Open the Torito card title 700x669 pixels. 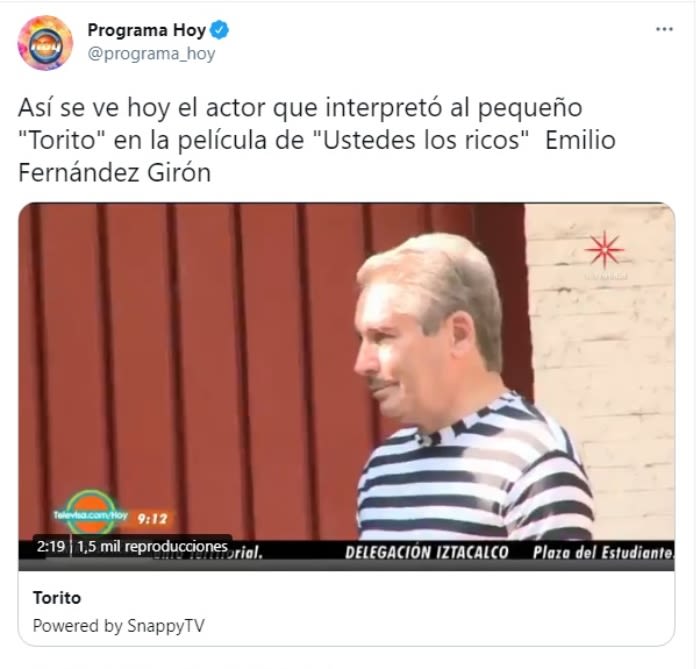[x=57, y=598]
